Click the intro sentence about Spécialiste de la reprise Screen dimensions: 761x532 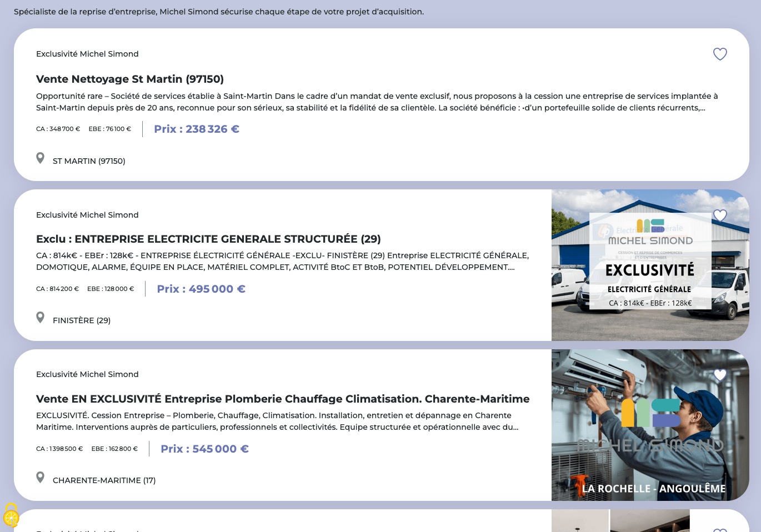pos(219,12)
